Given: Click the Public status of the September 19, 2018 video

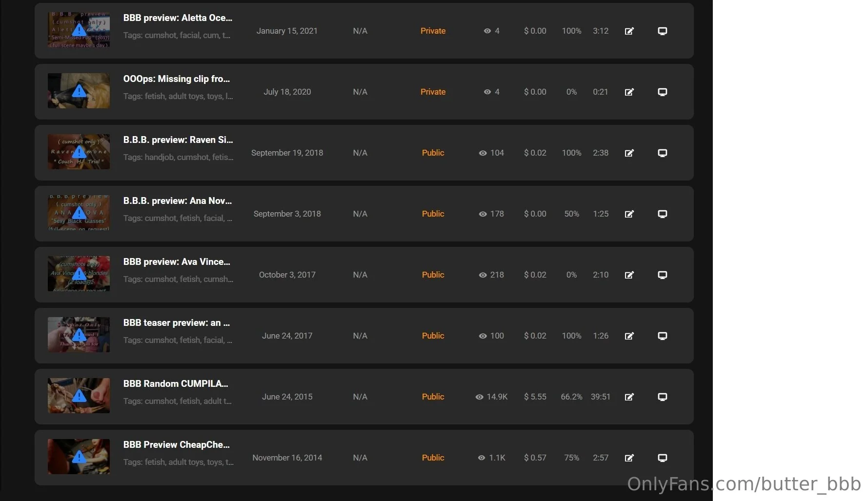Looking at the screenshot, I should pos(433,153).
